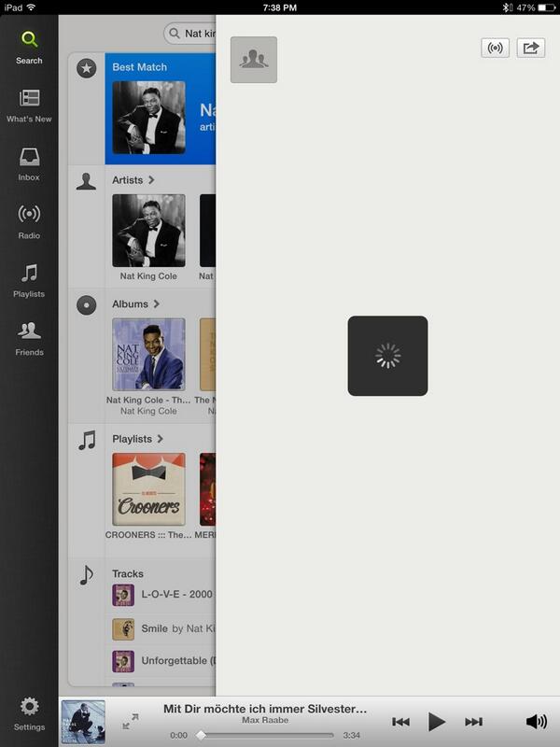Expand the player with arrows icon
The image size is (560, 747).
[131, 721]
